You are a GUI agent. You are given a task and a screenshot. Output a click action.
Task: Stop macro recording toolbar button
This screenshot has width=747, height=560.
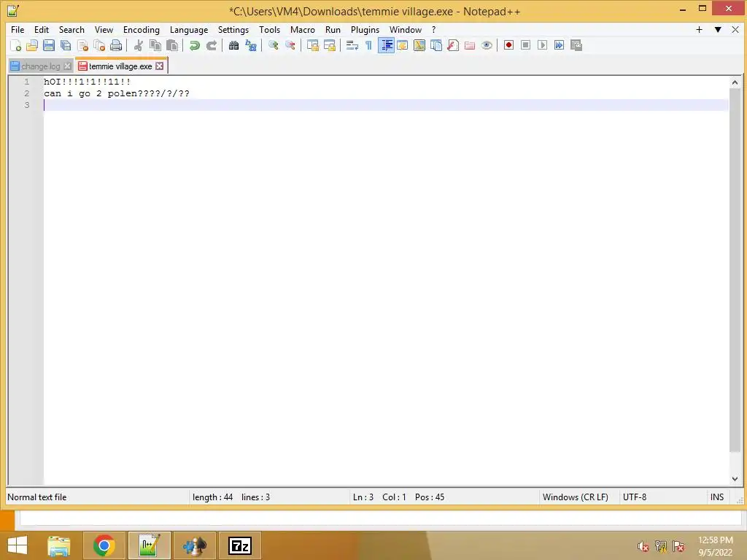(x=525, y=45)
